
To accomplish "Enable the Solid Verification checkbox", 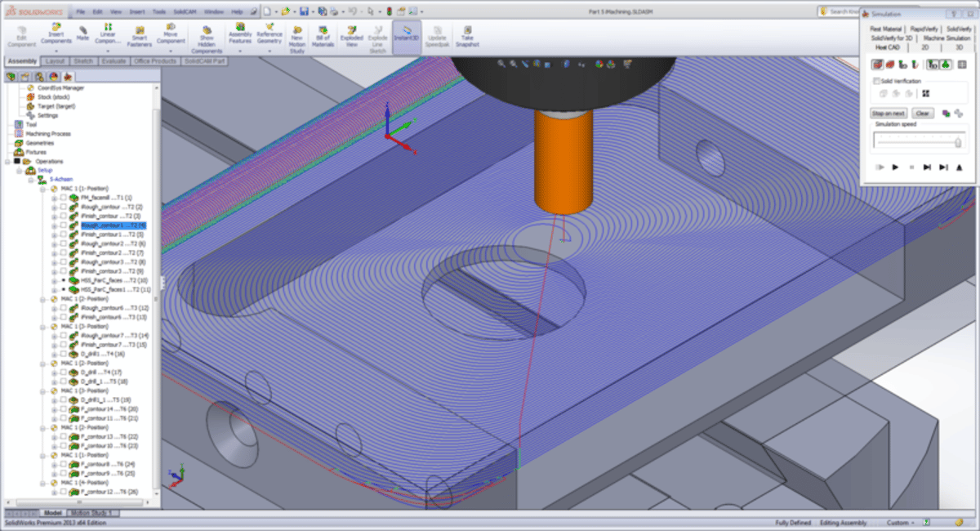I will click(876, 81).
